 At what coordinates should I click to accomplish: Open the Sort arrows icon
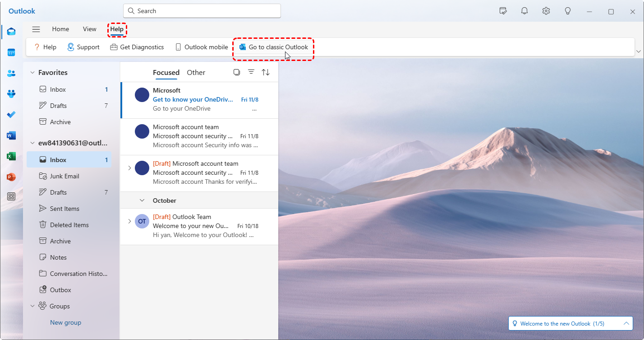tap(266, 72)
